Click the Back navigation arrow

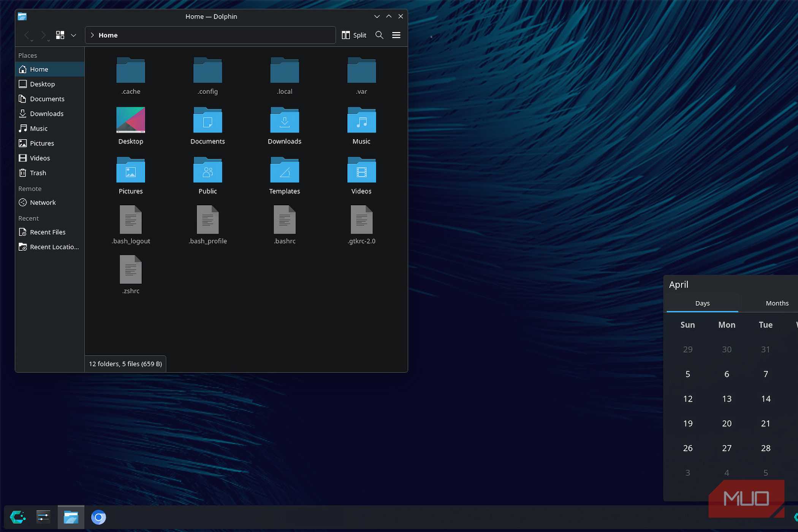pyautogui.click(x=27, y=35)
